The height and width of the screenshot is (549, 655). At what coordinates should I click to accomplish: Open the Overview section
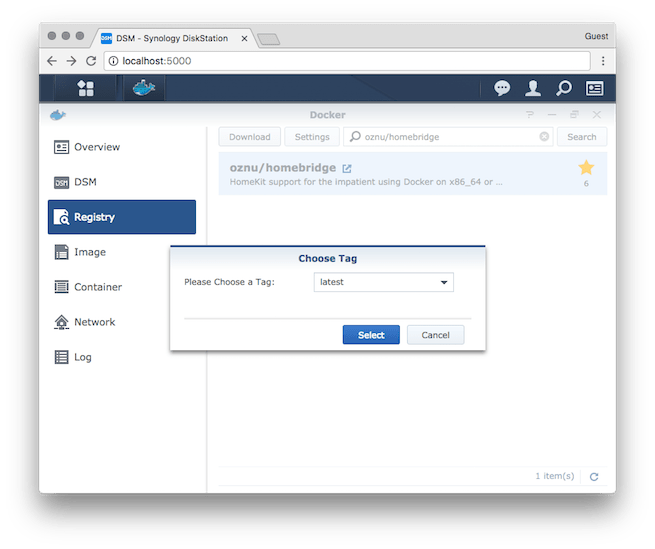[122, 147]
